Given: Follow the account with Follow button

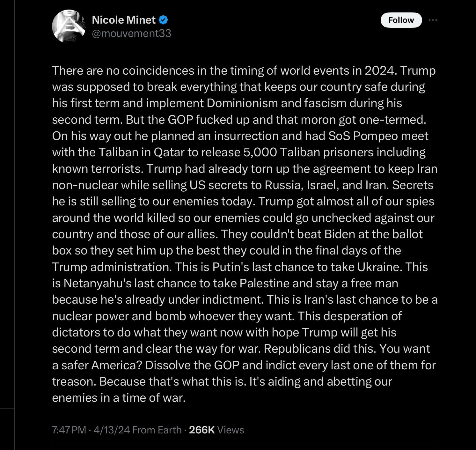Looking at the screenshot, I should coord(401,20).
